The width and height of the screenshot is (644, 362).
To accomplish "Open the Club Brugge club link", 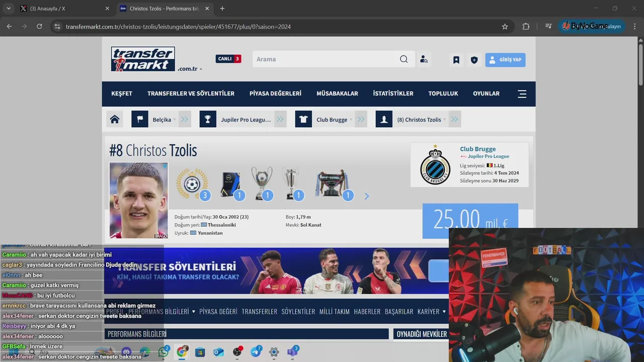I will 477,149.
